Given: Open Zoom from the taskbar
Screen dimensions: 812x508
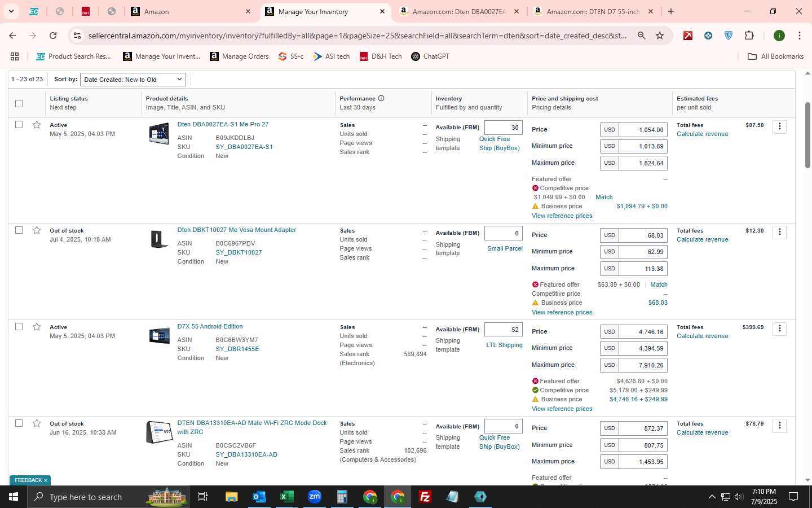Looking at the screenshot, I should pos(314,497).
